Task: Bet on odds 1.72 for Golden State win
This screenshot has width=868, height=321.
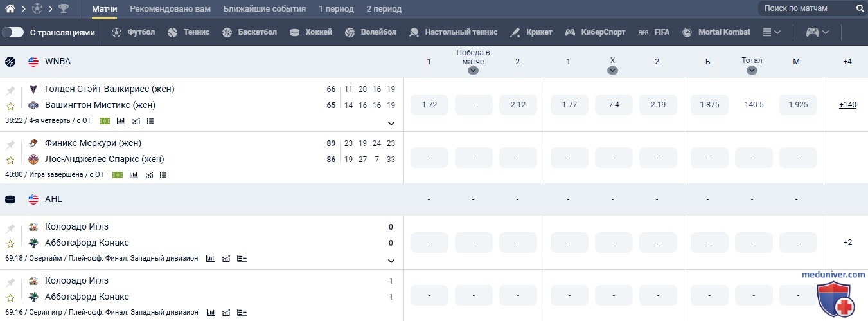Action: (x=429, y=105)
